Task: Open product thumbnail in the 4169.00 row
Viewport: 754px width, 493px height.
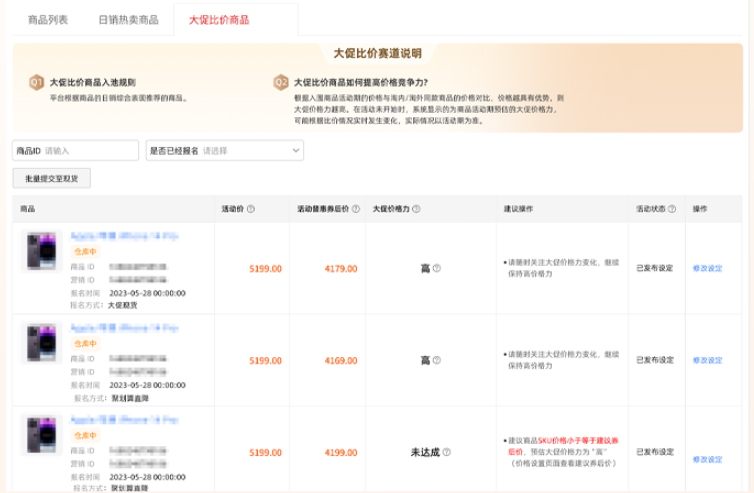Action: [x=41, y=343]
